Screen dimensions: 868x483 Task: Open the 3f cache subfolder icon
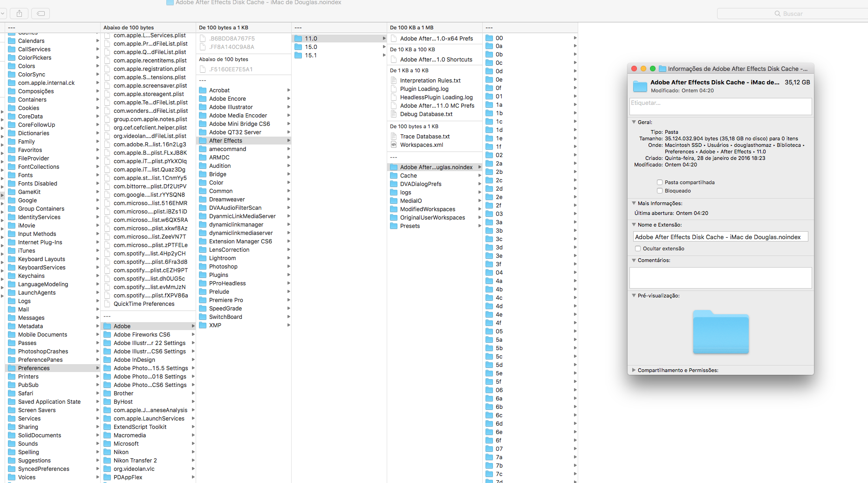(x=489, y=264)
